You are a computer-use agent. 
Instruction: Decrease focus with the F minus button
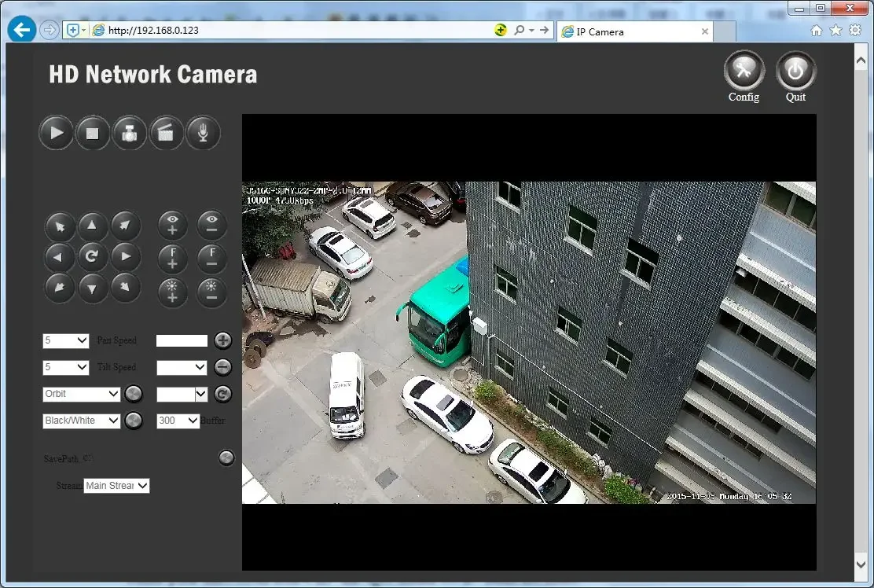pyautogui.click(x=211, y=259)
